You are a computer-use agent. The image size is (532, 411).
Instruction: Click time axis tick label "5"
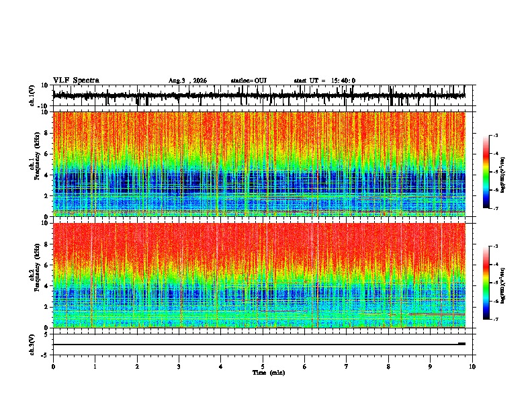click(263, 367)
